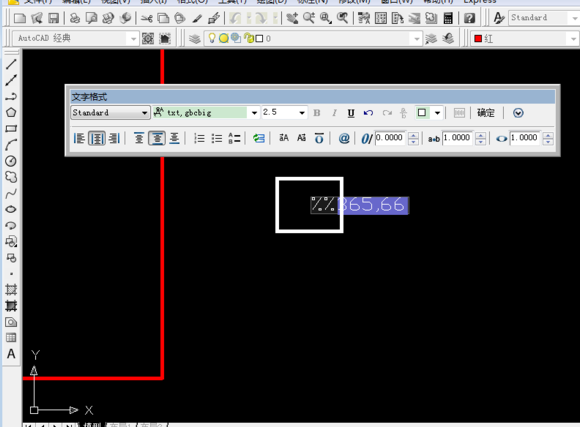
Task: Set right text justification
Action: click(x=114, y=138)
